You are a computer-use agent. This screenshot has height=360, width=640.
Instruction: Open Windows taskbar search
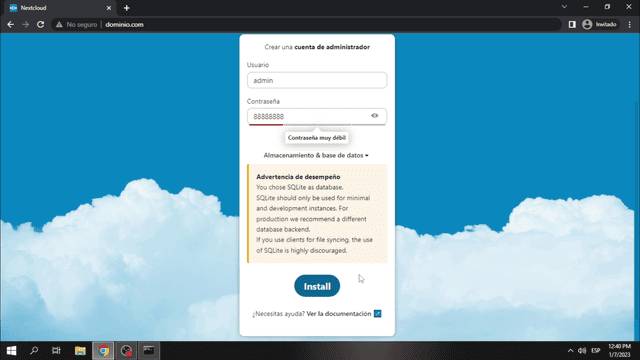(x=34, y=351)
